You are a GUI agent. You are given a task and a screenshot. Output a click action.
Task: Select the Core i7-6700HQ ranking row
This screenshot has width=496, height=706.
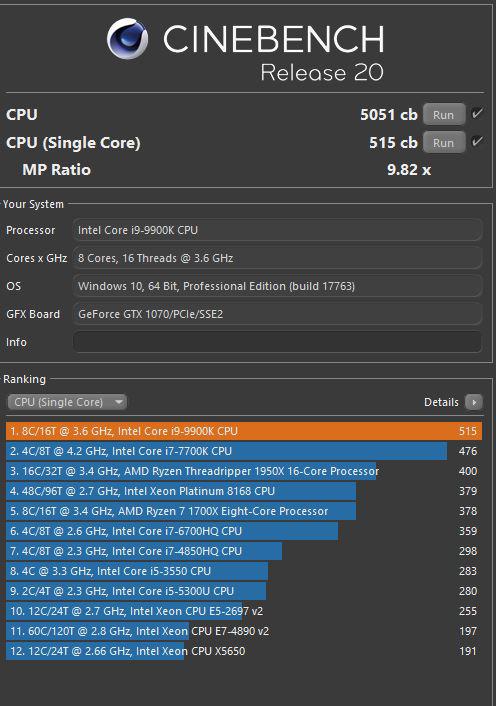coord(244,531)
